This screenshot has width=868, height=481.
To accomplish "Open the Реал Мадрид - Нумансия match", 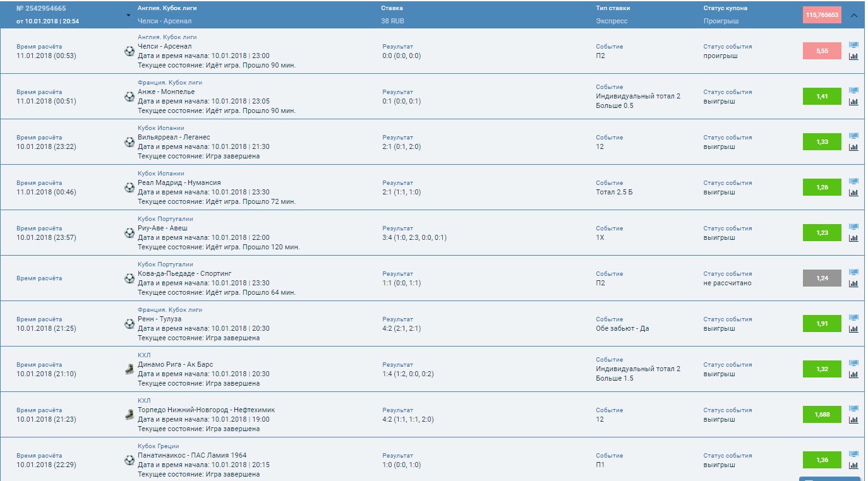I will 171,182.
